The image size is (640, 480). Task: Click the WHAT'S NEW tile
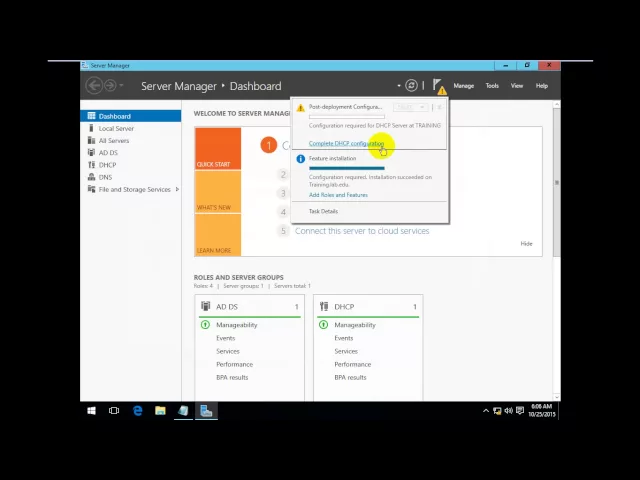[218, 192]
